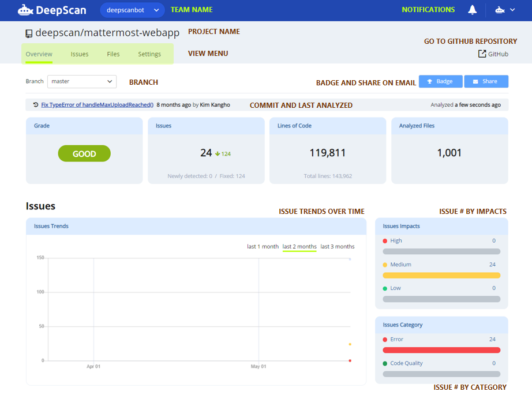Open the notifications bell
This screenshot has height=399, width=532.
(473, 10)
